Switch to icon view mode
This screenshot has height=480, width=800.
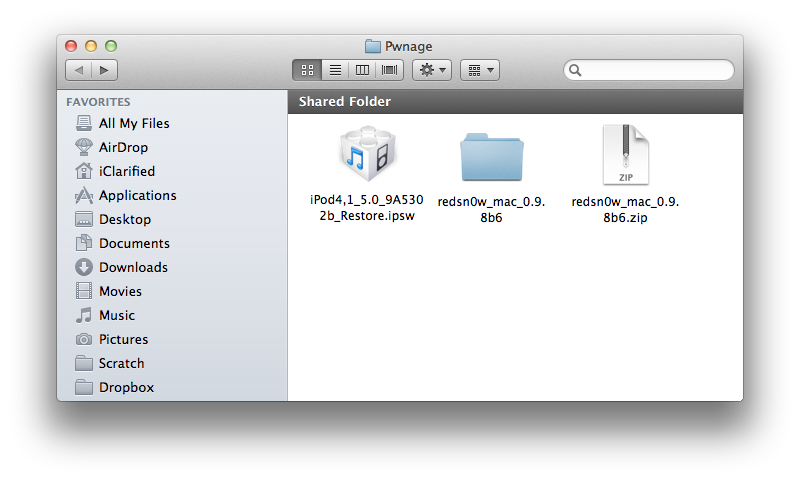307,70
